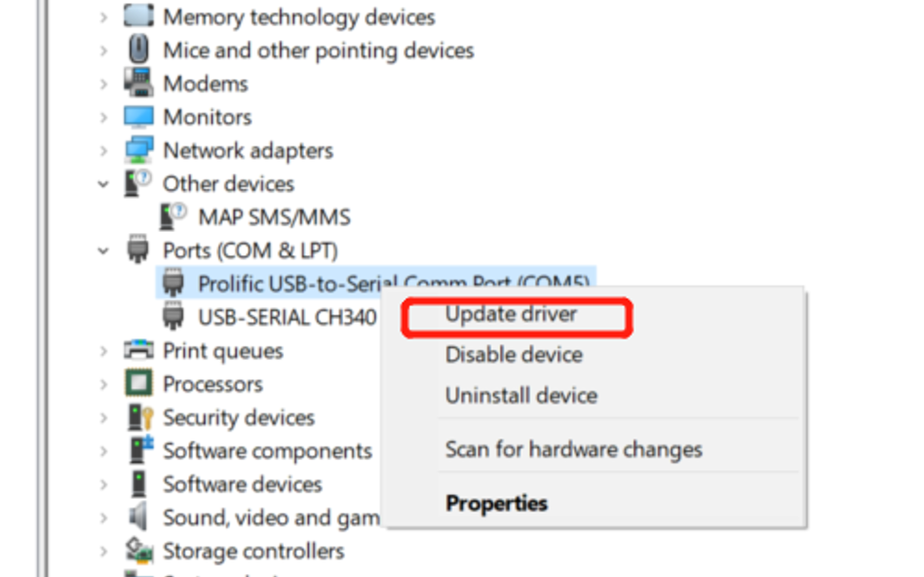Select the Modems category icon
The height and width of the screenshot is (577, 924).
click(138, 83)
